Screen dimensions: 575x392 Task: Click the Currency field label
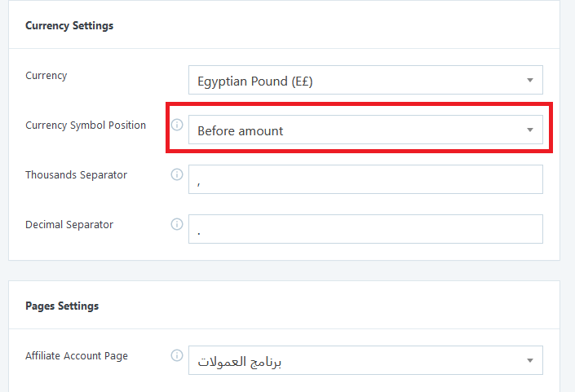coord(46,76)
